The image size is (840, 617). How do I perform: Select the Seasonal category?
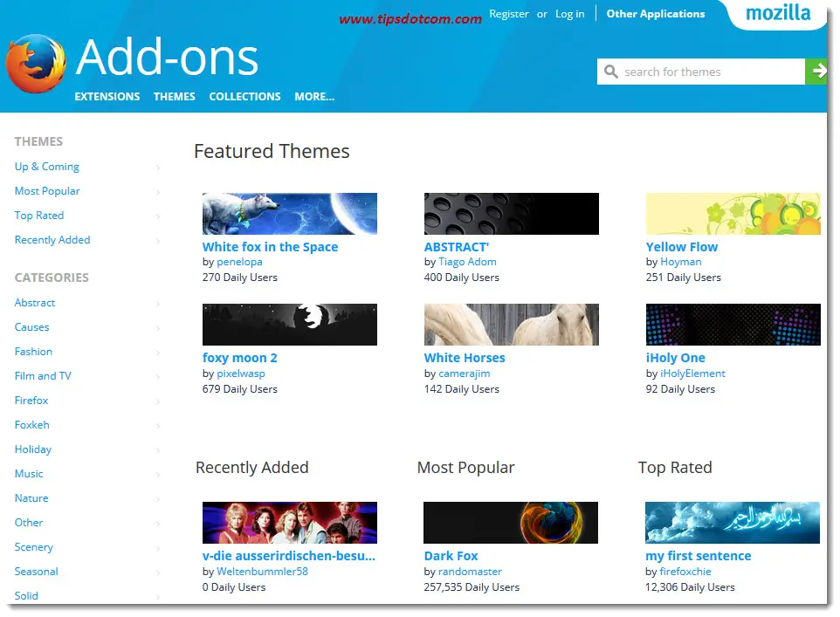[37, 572]
